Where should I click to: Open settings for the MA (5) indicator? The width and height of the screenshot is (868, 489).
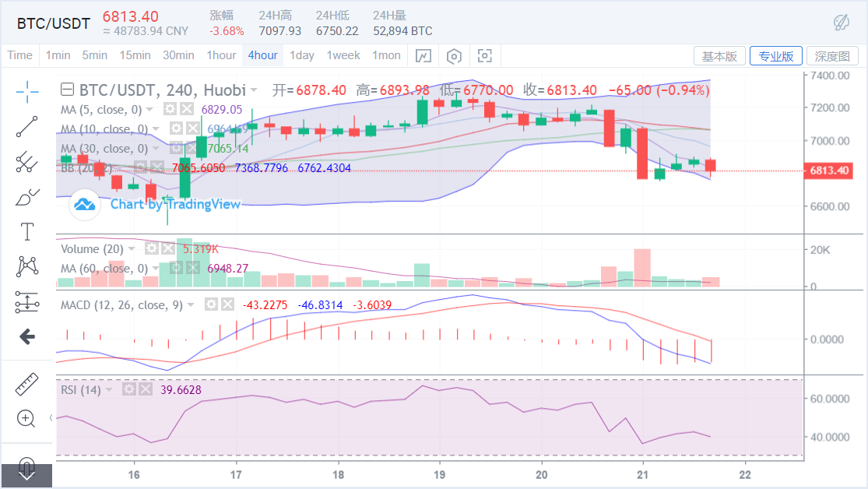[170, 109]
